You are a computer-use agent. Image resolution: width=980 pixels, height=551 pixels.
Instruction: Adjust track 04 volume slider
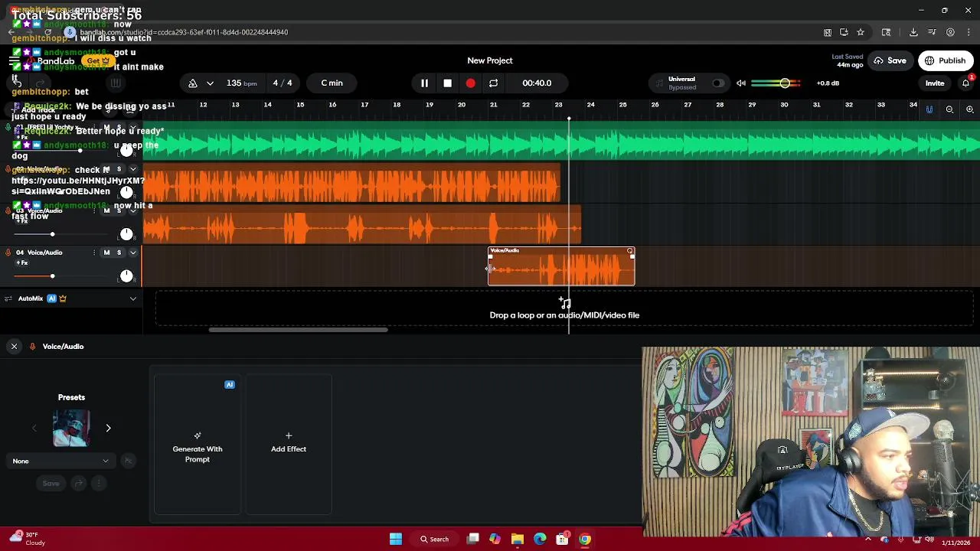point(52,276)
